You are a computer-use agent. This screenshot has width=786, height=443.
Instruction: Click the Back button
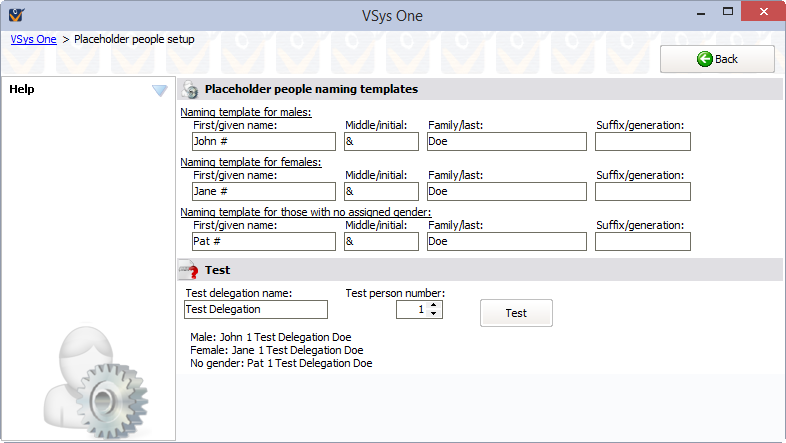tap(717, 59)
